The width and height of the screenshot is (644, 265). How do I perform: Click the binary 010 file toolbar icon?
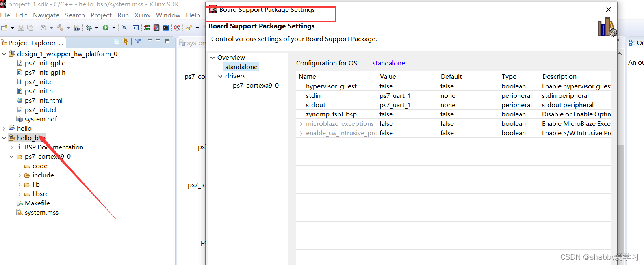click(x=77, y=28)
